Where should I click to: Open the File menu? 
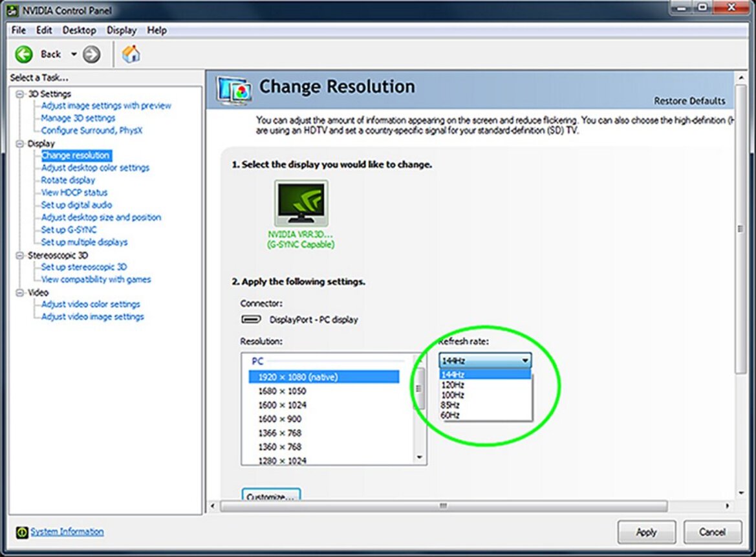(x=19, y=30)
